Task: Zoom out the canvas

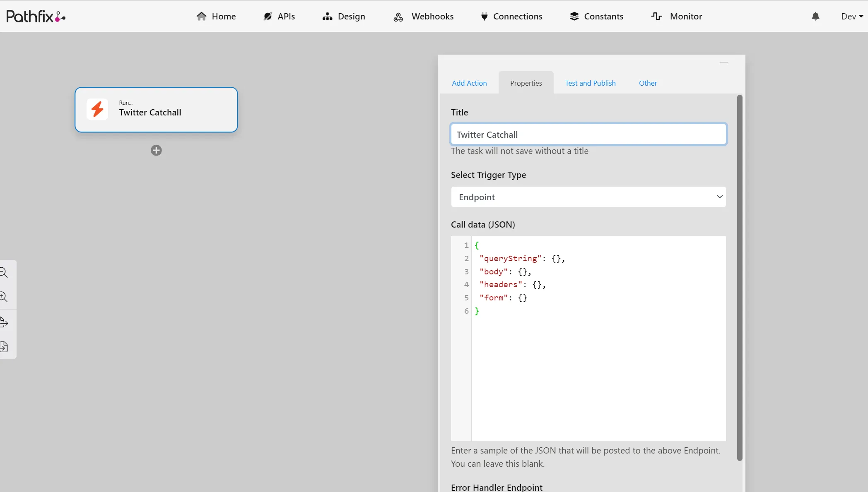Action: (4, 272)
